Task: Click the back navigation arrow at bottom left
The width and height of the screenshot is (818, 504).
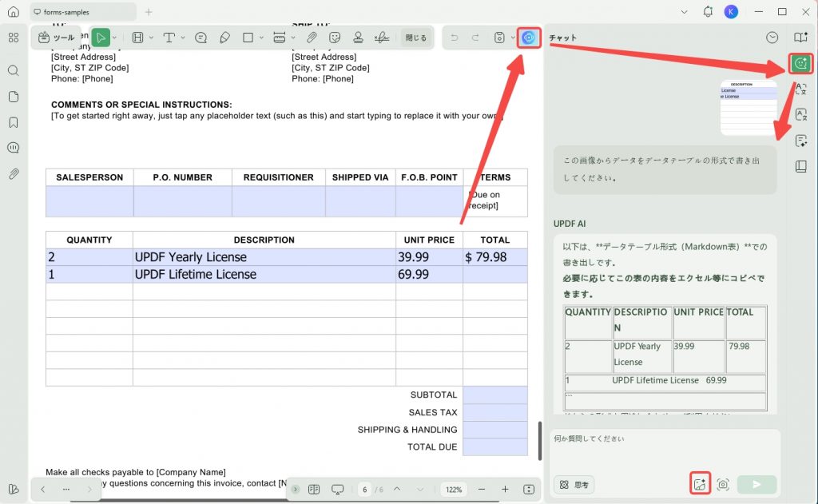Action: (x=43, y=490)
